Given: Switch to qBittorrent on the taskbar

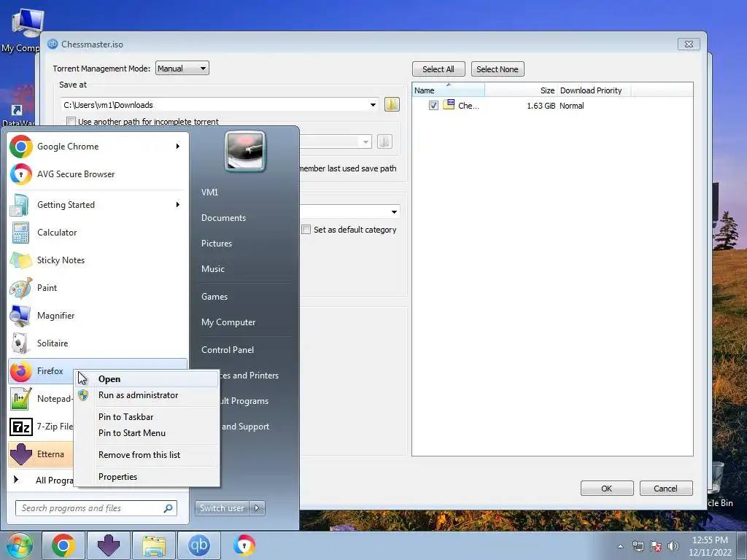Looking at the screenshot, I should click(198, 545).
